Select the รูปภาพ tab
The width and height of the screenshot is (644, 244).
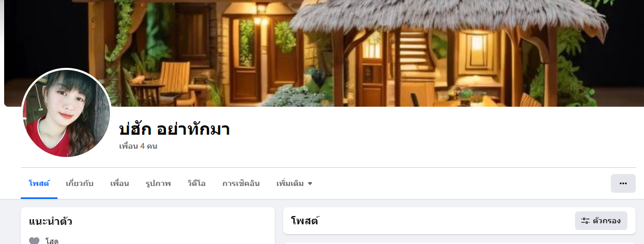click(x=158, y=183)
